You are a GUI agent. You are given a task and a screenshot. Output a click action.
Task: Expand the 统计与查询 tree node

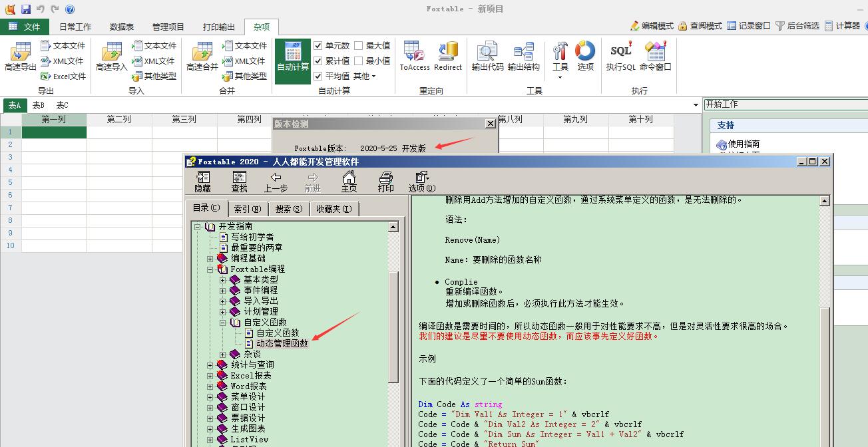click(210, 365)
